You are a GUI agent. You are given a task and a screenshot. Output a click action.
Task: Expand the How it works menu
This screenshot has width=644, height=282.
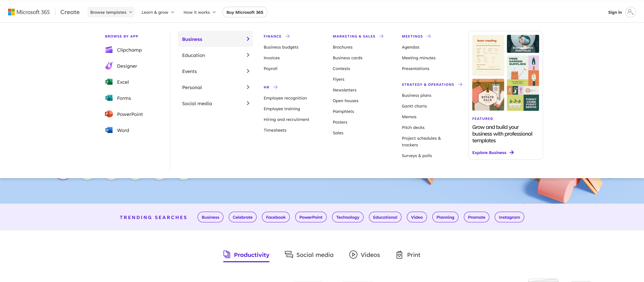[200, 12]
